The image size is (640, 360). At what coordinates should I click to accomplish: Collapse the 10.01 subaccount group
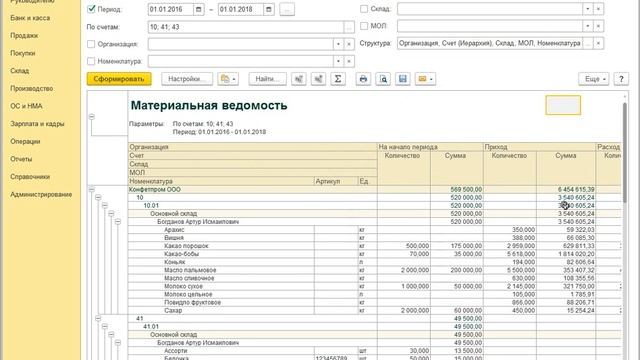click(x=105, y=205)
